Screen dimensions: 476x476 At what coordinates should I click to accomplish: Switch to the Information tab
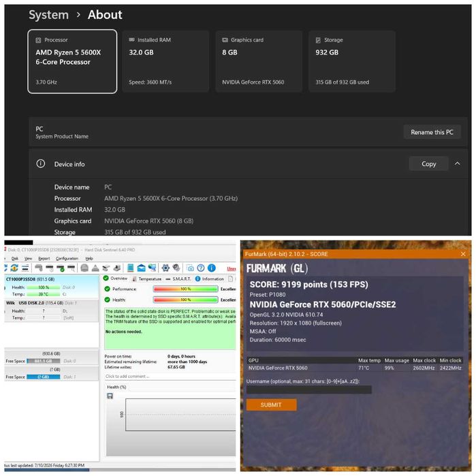210,279
